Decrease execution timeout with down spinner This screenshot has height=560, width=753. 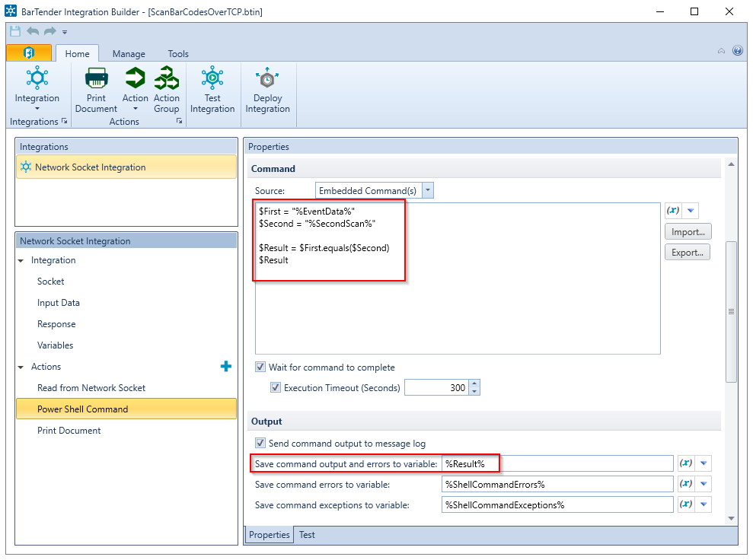point(474,391)
